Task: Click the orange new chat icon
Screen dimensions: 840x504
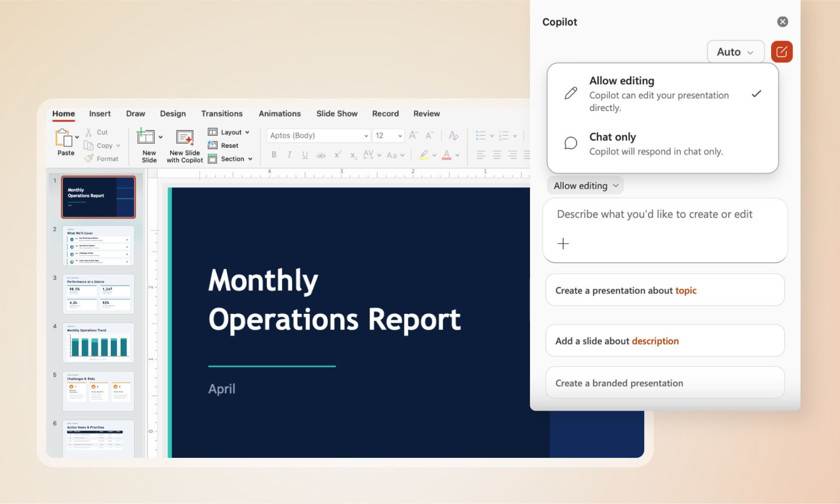Action: click(x=781, y=52)
